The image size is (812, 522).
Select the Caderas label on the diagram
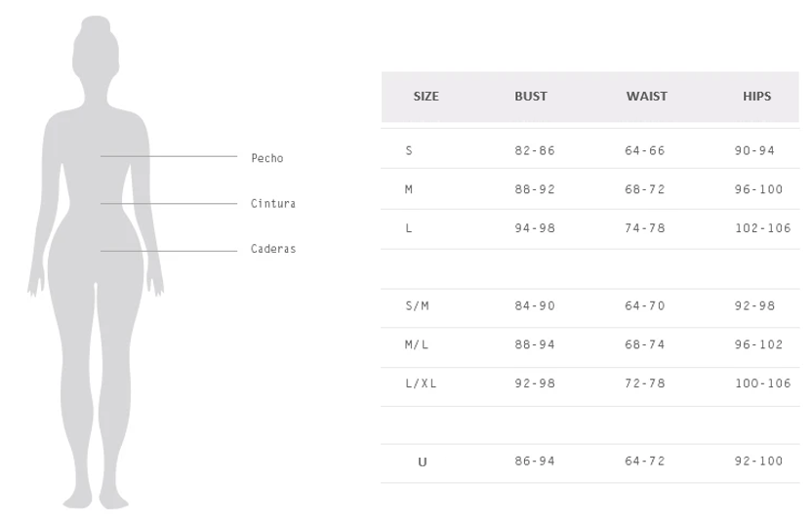coord(272,249)
